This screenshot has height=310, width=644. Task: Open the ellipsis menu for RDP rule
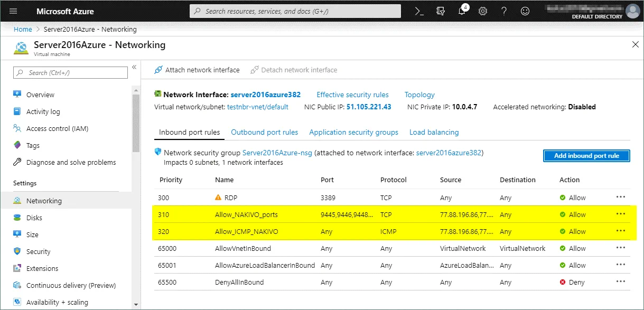(x=621, y=197)
